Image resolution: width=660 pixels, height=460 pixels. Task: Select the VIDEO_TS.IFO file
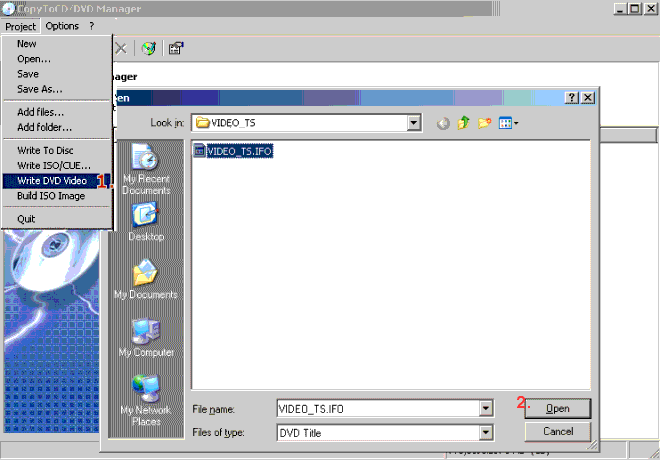coord(233,151)
